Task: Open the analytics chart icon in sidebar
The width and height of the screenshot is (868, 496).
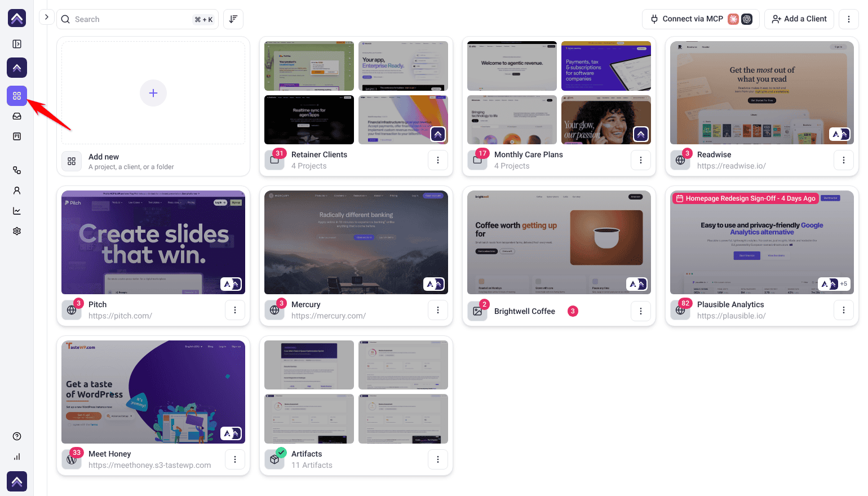Action: pos(17,211)
